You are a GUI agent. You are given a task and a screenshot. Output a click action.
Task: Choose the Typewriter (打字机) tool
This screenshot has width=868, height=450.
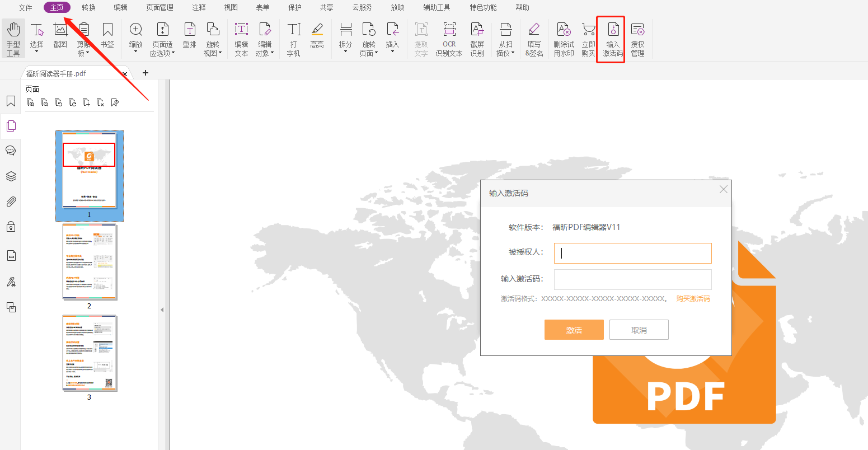pyautogui.click(x=293, y=38)
